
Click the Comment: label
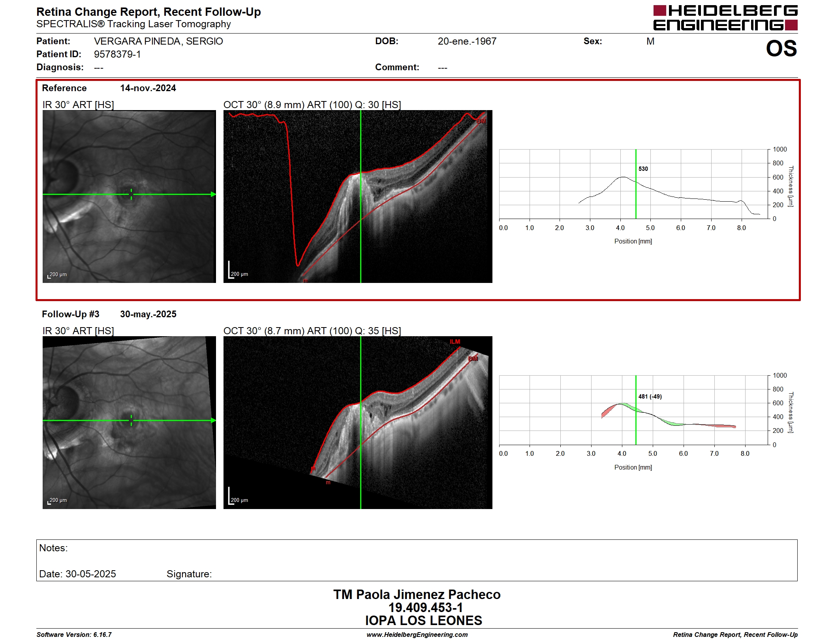point(397,67)
